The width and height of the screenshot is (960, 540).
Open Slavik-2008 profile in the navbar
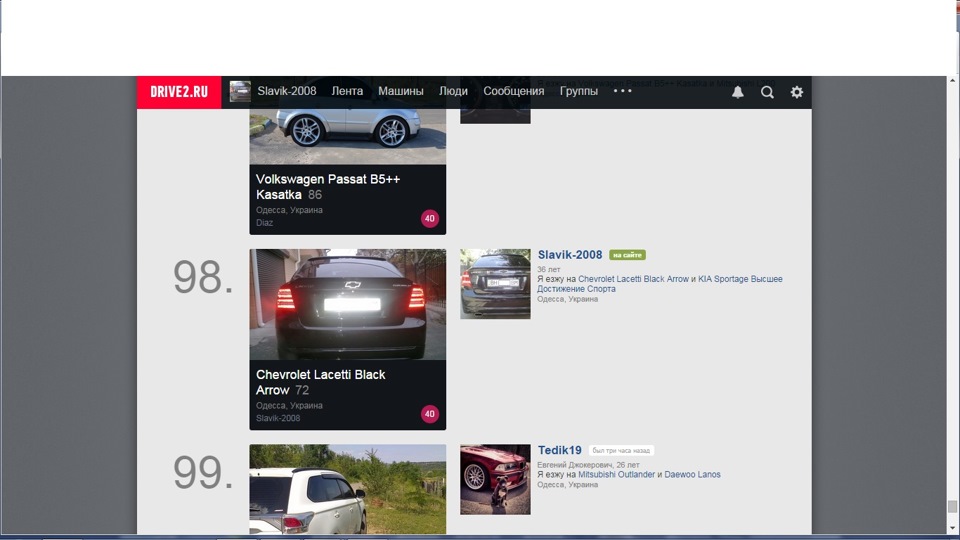(287, 91)
